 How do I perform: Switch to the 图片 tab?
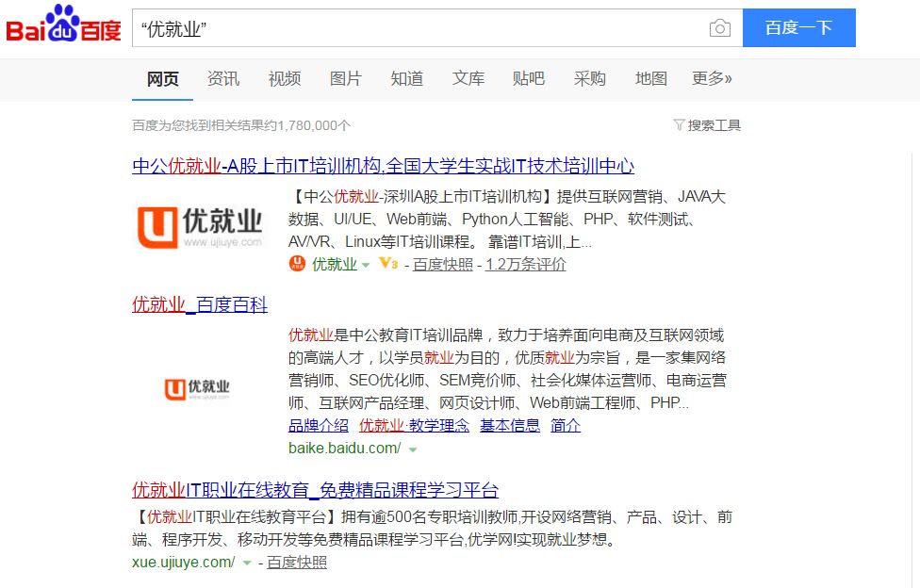click(x=345, y=79)
